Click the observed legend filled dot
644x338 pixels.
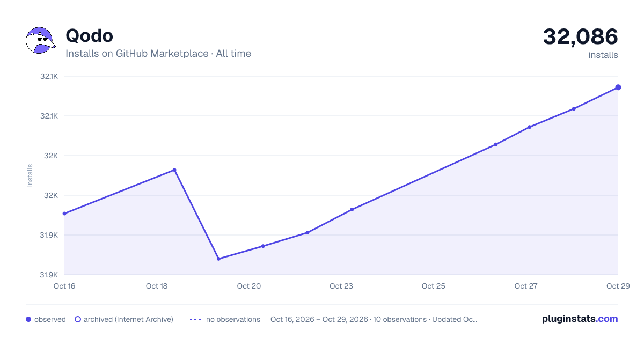(x=28, y=319)
